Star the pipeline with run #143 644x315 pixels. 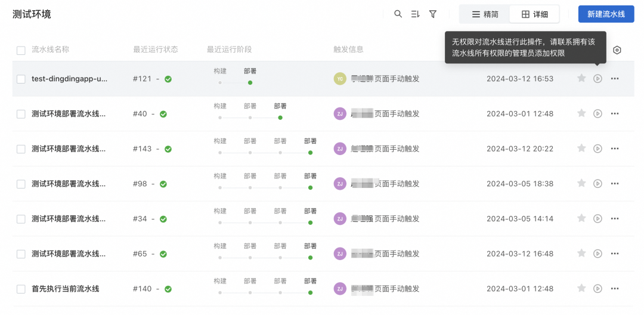(x=581, y=148)
